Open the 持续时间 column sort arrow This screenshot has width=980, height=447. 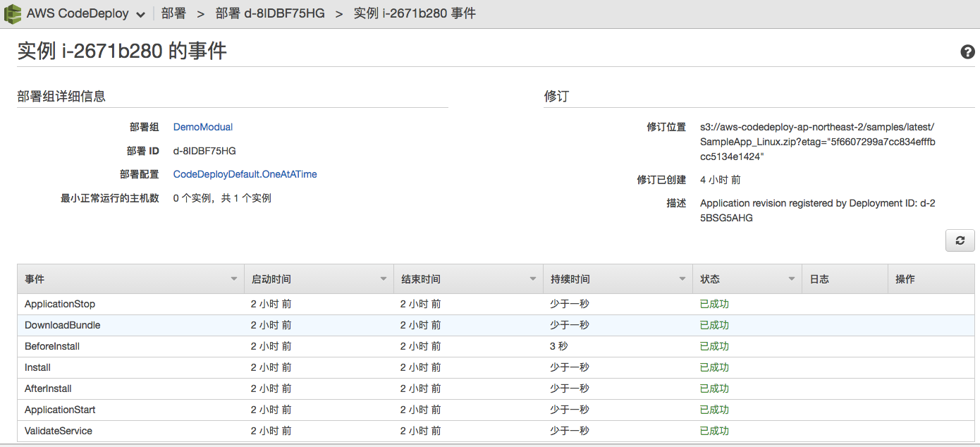(x=682, y=279)
